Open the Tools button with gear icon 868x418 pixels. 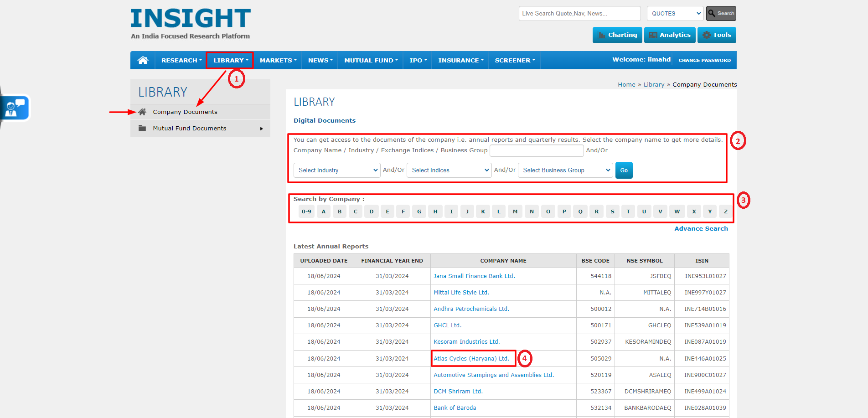click(717, 35)
